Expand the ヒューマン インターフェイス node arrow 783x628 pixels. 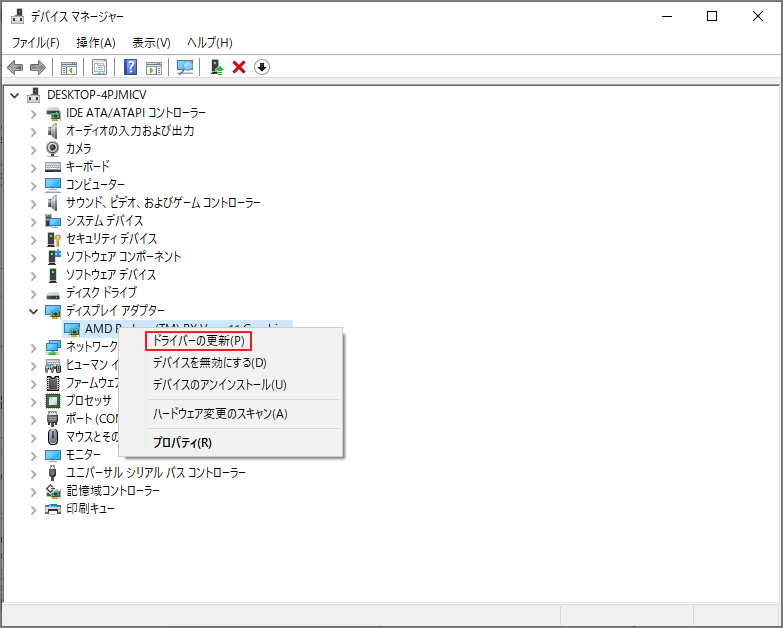33,366
